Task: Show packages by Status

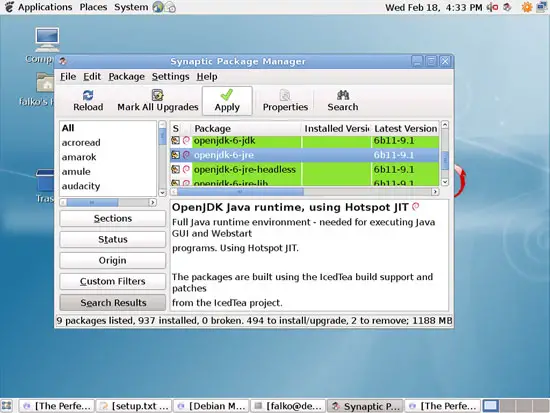Action: point(113,240)
